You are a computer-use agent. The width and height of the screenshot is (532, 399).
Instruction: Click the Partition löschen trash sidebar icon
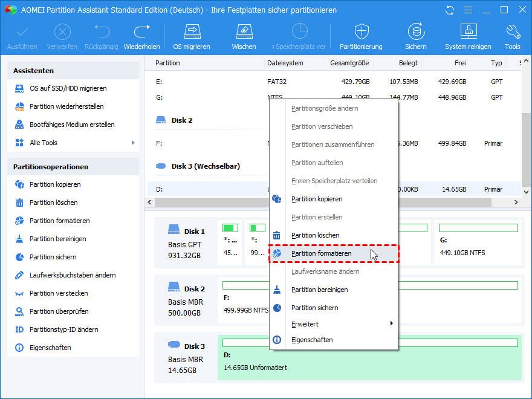coord(19,203)
